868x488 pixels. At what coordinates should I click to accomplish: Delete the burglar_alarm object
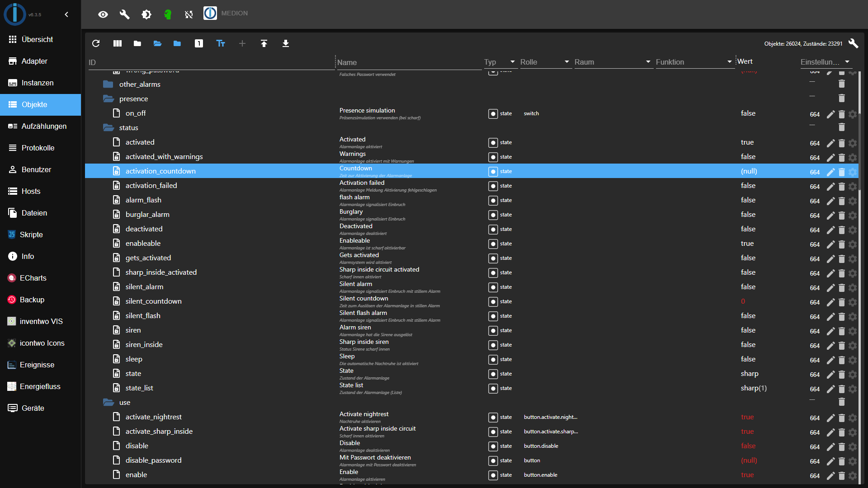[x=842, y=216]
